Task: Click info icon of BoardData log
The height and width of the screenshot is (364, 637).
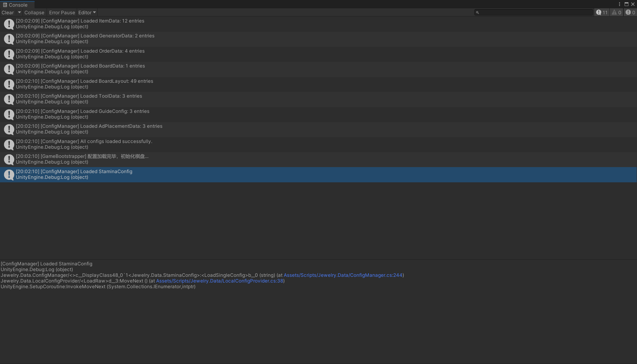Action: click(x=9, y=69)
